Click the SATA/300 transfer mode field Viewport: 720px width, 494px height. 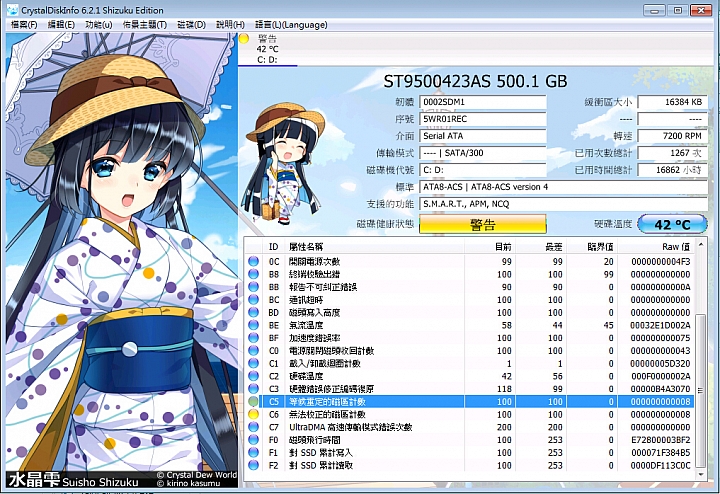pyautogui.click(x=483, y=153)
